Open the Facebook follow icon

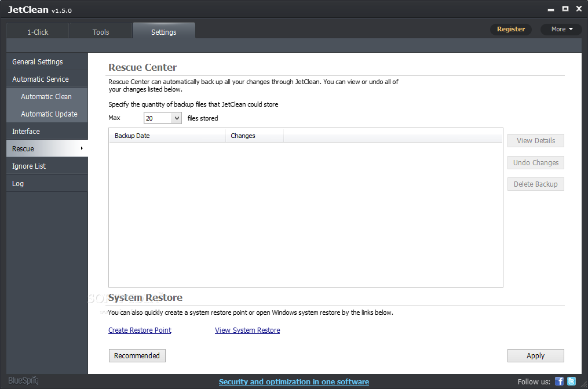[559, 381]
